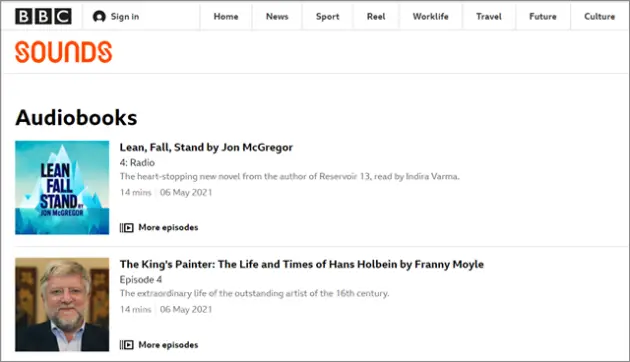Click the BBC logo
The height and width of the screenshot is (362, 630).
pos(43,16)
